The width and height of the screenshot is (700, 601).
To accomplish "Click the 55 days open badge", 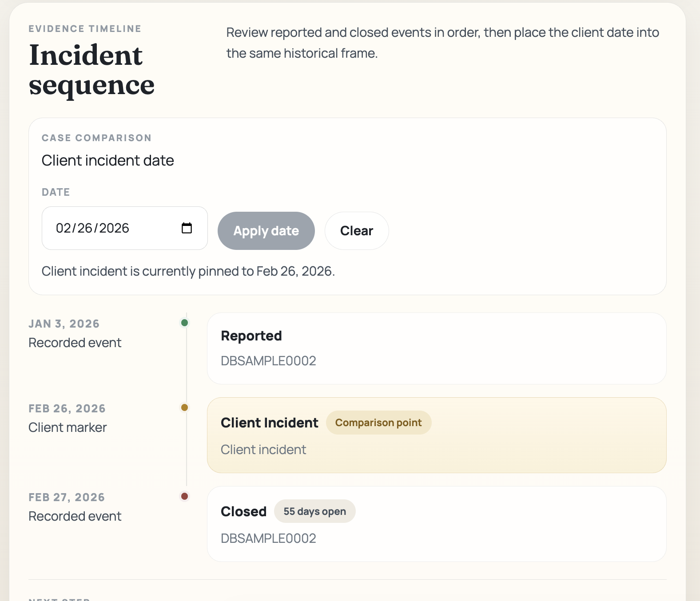I will [314, 512].
